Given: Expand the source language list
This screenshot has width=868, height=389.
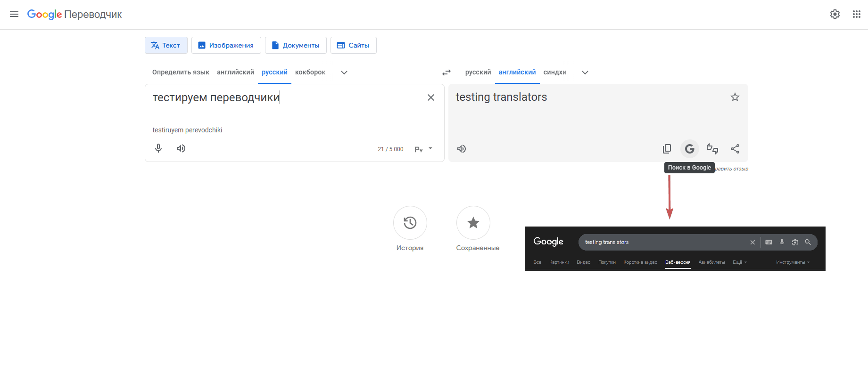Looking at the screenshot, I should pos(344,73).
